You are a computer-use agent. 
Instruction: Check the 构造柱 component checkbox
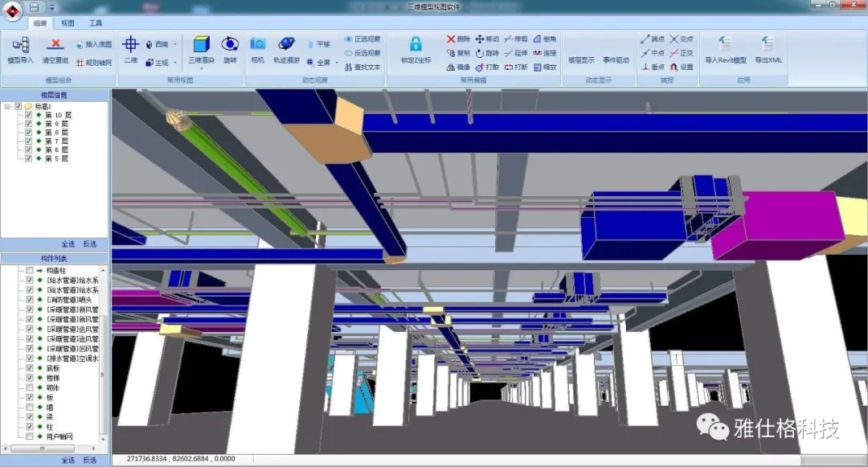[x=30, y=271]
